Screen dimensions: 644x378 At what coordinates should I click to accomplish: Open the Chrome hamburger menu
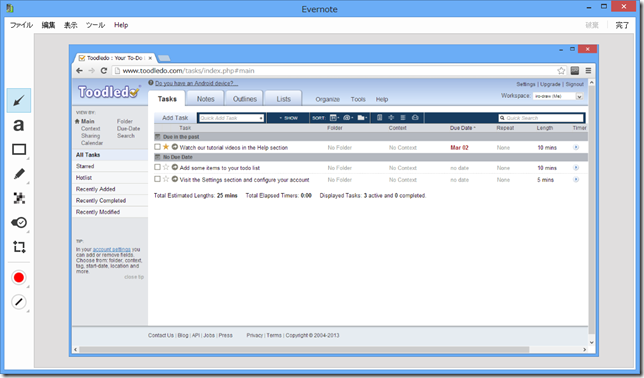(588, 71)
